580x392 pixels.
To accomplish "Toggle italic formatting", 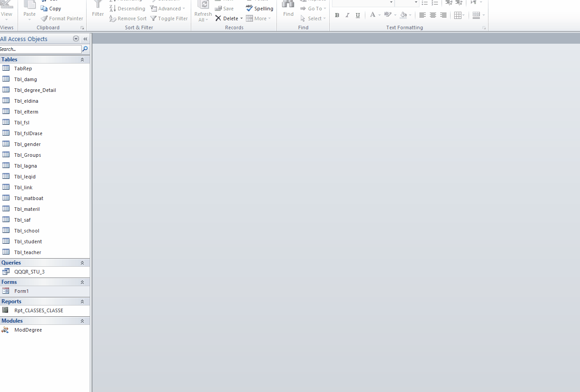I will click(x=347, y=15).
